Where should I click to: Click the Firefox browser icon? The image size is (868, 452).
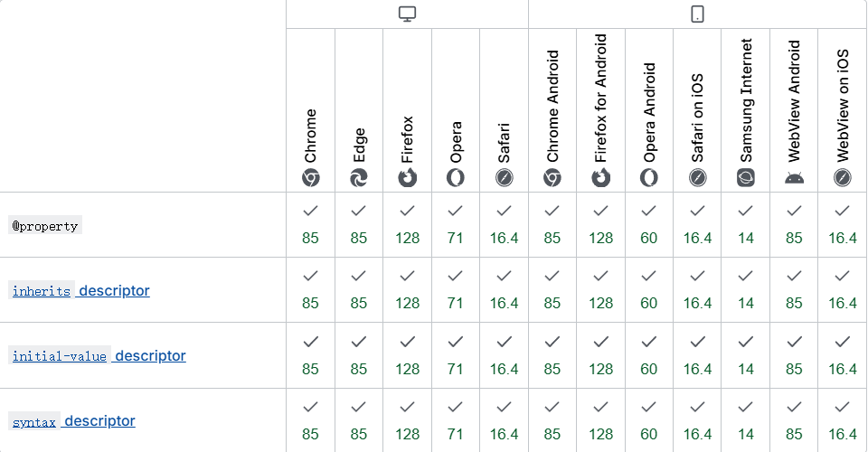408,178
